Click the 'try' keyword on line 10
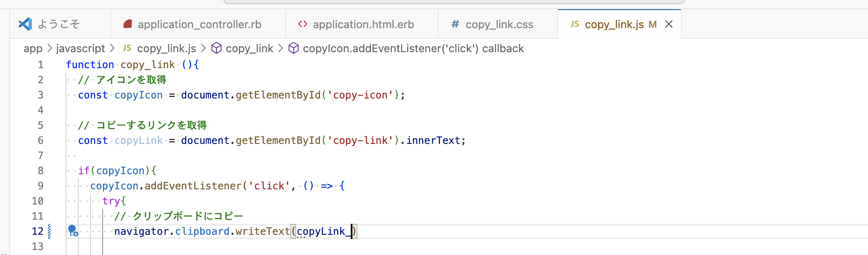 point(111,201)
